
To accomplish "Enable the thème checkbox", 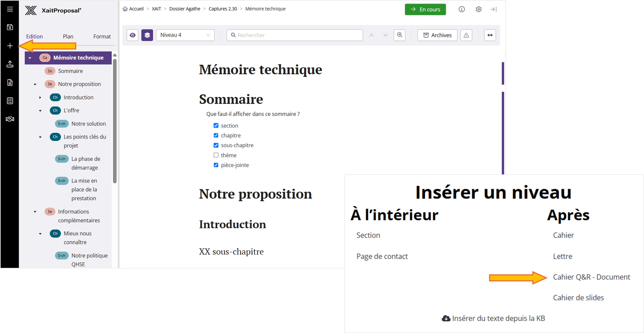I will click(216, 155).
